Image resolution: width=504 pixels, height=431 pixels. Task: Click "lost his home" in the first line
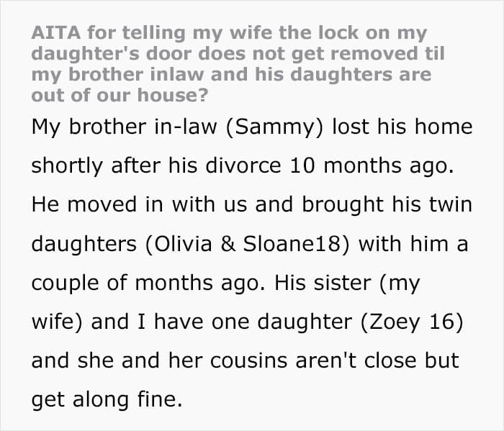point(402,127)
